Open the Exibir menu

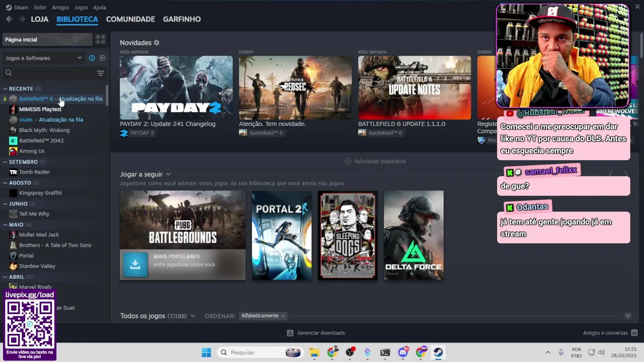click(40, 8)
